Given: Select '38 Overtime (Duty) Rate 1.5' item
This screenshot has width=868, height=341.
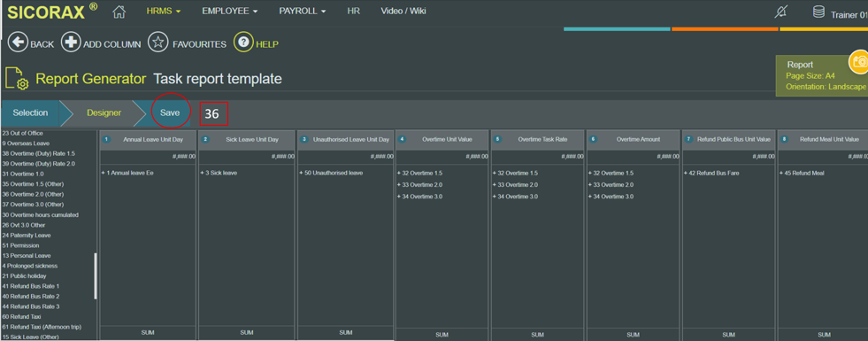Looking at the screenshot, I should pos(38,153).
